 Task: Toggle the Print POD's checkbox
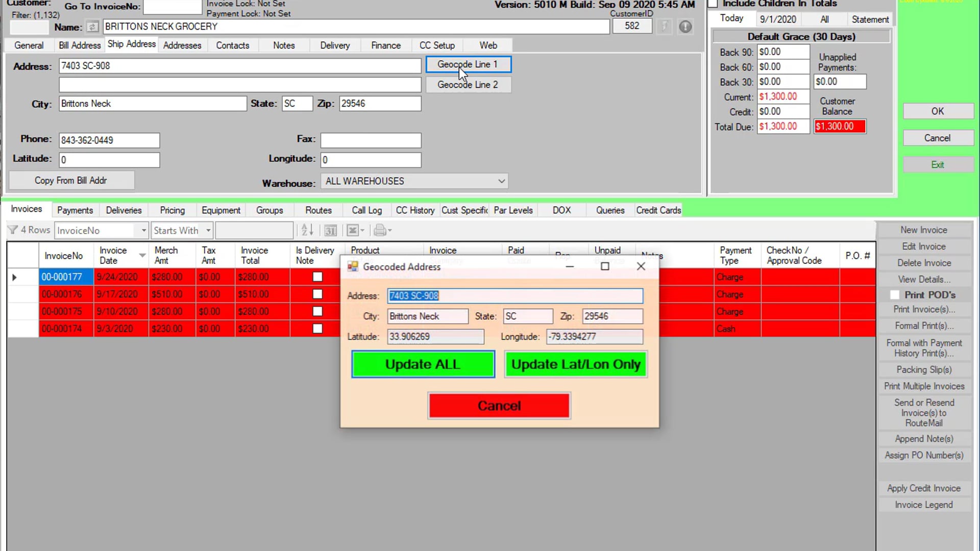tap(894, 295)
